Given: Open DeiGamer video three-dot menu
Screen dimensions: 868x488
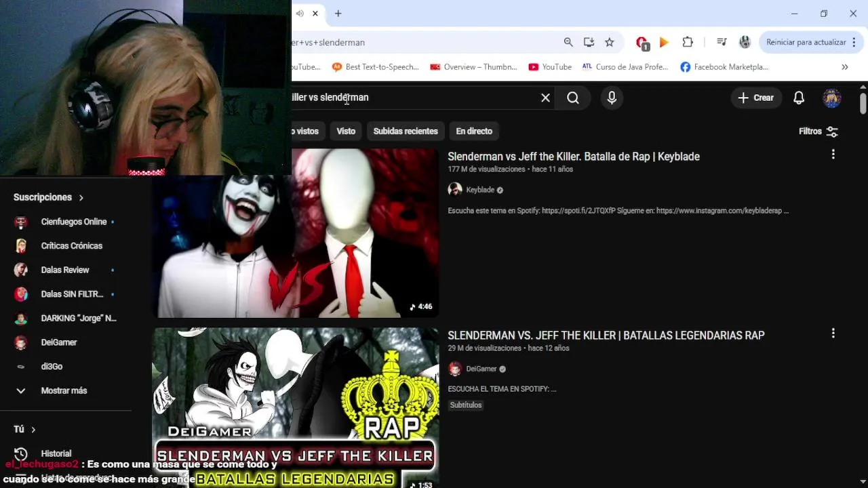Looking at the screenshot, I should coord(833,333).
